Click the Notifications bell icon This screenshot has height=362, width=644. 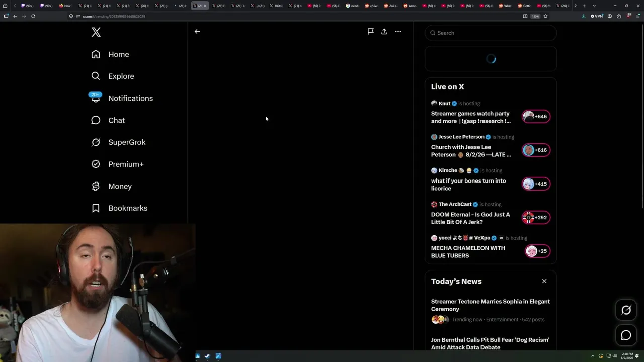[x=96, y=98]
